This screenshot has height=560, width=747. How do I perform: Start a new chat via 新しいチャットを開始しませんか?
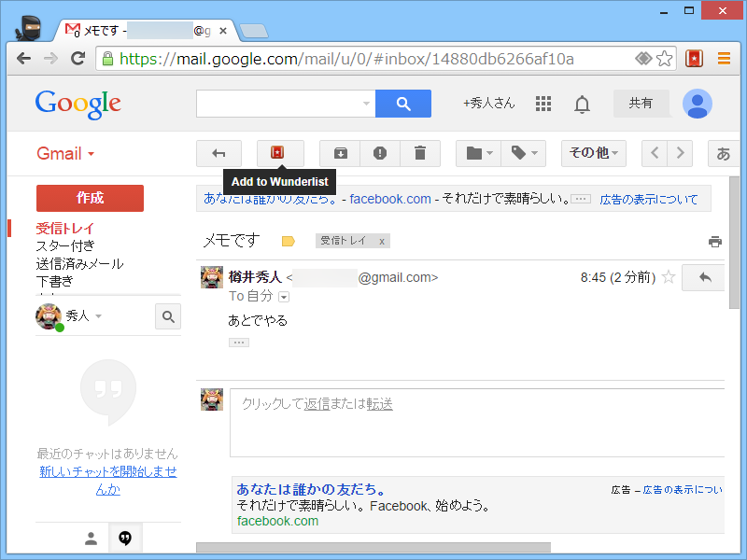pos(108,480)
